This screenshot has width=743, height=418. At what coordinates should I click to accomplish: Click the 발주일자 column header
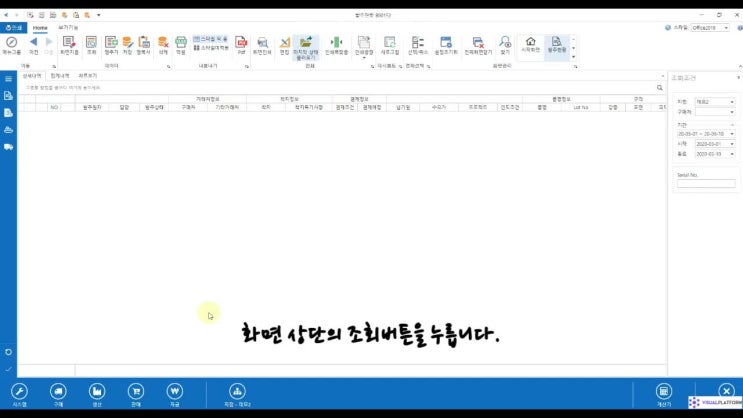(92, 108)
